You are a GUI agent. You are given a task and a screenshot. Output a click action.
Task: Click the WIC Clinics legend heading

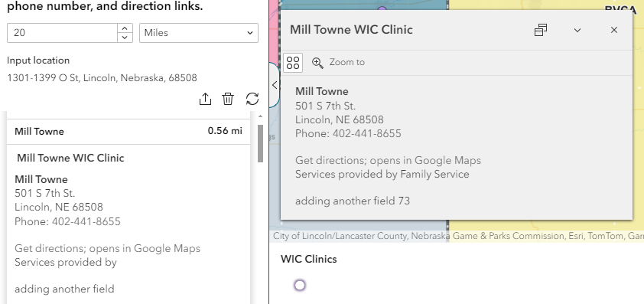tap(309, 259)
